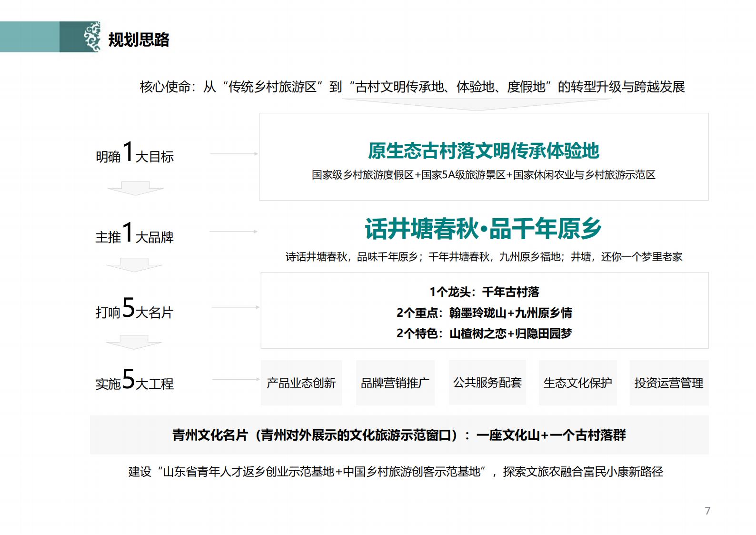Viewport: 756px width, 535px height.
Task: Click the brand slogan 话井塘春秋·品千年原乡
Action: pyautogui.click(x=483, y=228)
